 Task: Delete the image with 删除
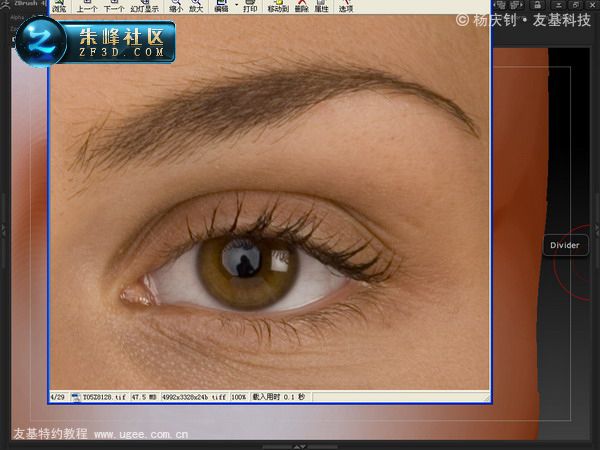tap(302, 6)
